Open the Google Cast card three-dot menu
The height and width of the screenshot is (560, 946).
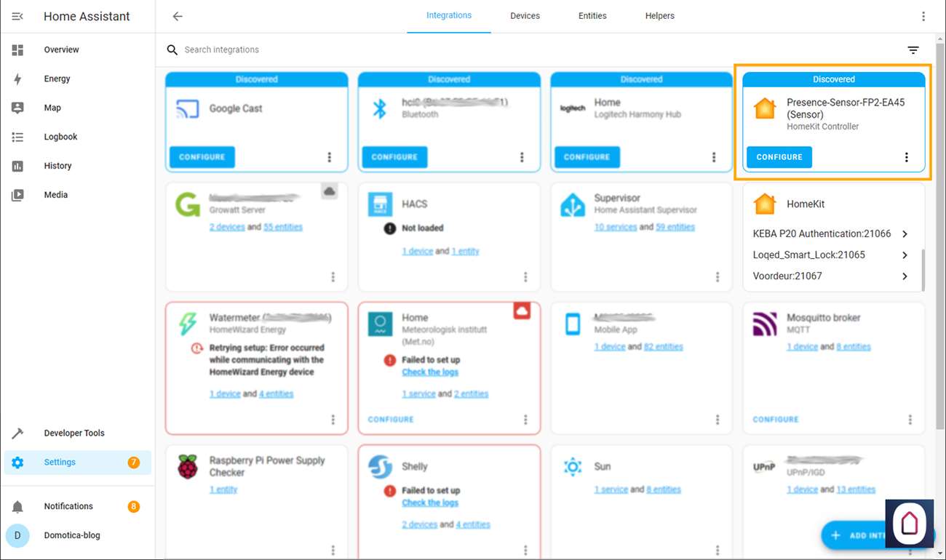(x=329, y=157)
